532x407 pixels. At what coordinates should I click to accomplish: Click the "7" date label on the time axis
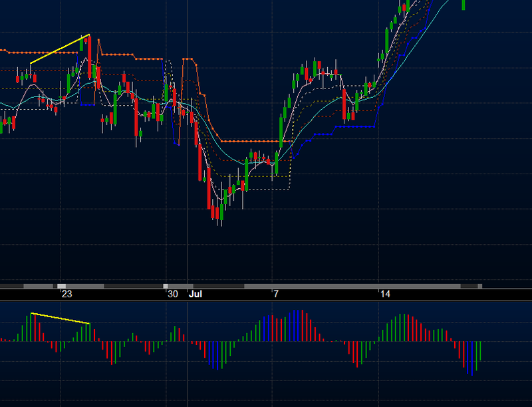tap(276, 294)
